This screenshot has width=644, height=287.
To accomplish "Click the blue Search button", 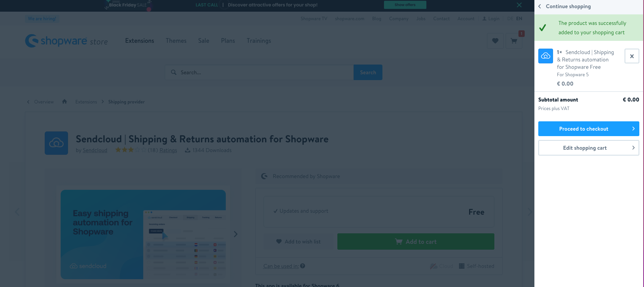I will pos(368,72).
